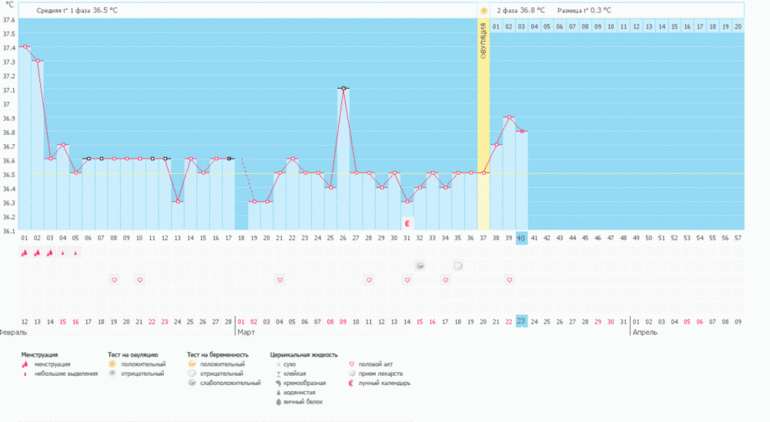
Task: Select the 37.3 temperature point on day 02
Action: 37,60
